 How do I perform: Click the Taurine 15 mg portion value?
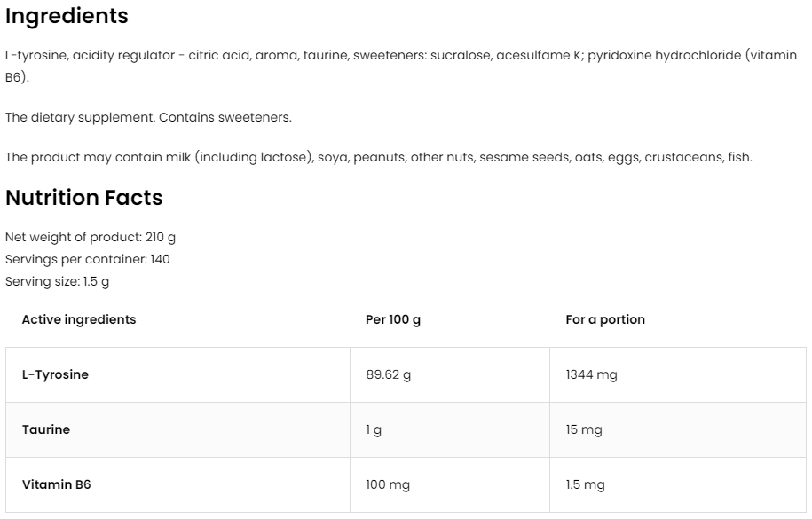[584, 430]
